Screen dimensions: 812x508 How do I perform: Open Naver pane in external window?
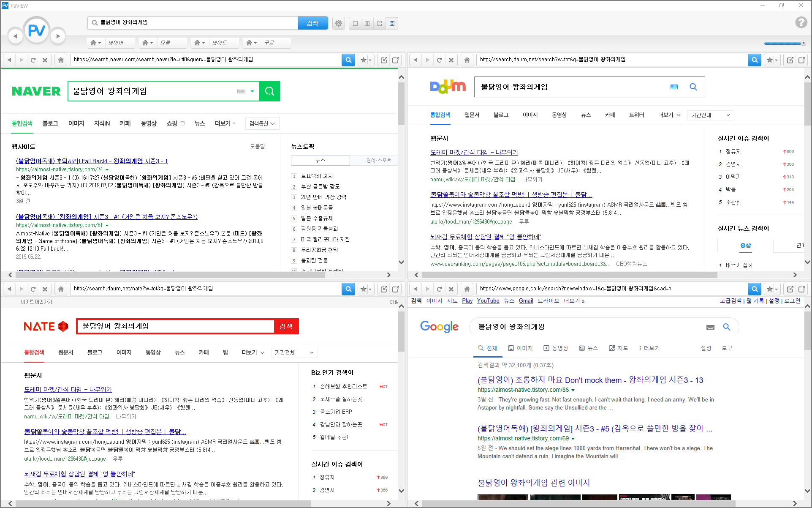coord(384,60)
